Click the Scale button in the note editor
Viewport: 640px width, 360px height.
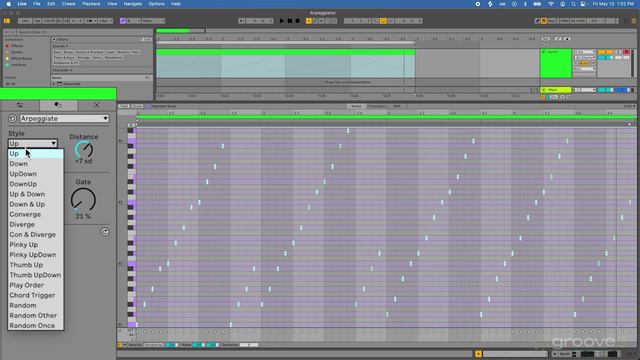pos(137,106)
